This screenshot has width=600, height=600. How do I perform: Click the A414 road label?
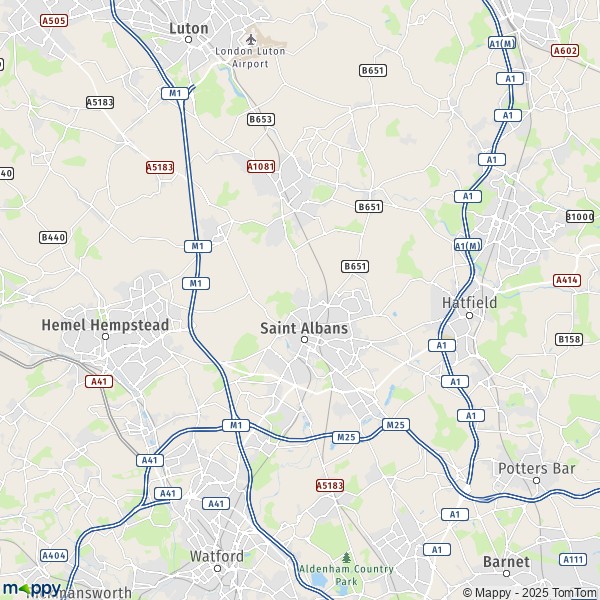567,280
